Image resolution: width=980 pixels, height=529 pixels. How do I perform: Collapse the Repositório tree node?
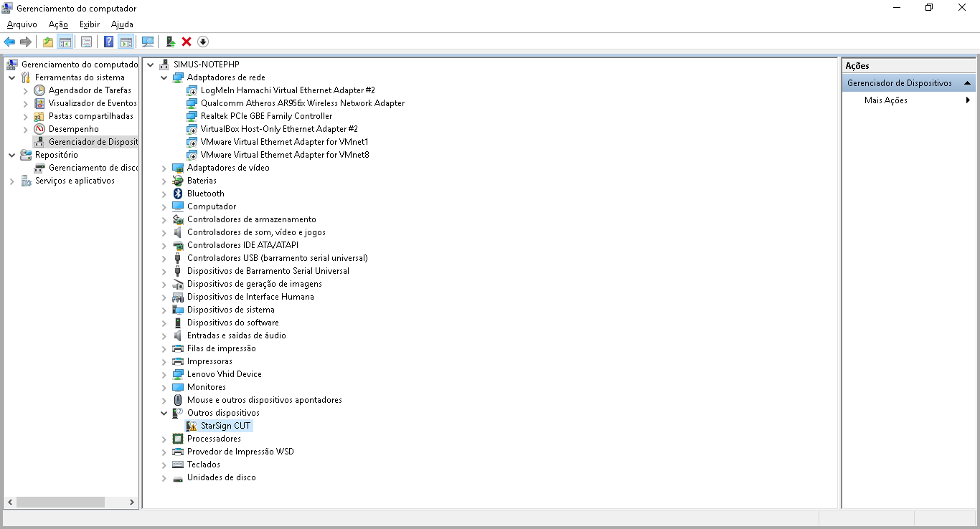[12, 155]
